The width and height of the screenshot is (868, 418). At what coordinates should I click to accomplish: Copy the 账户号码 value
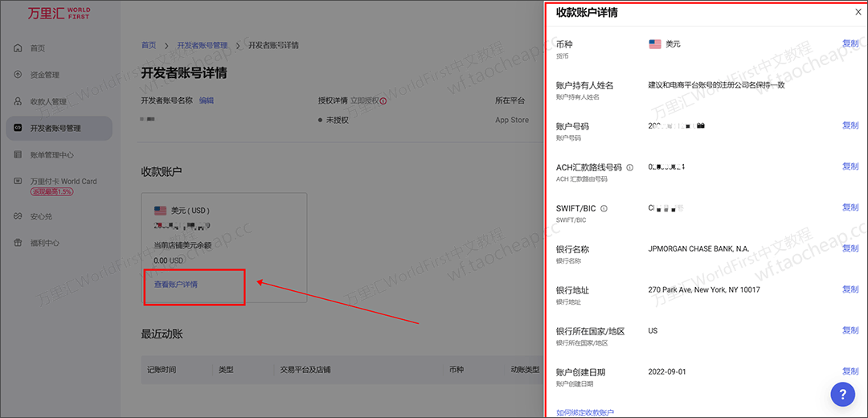(x=850, y=125)
